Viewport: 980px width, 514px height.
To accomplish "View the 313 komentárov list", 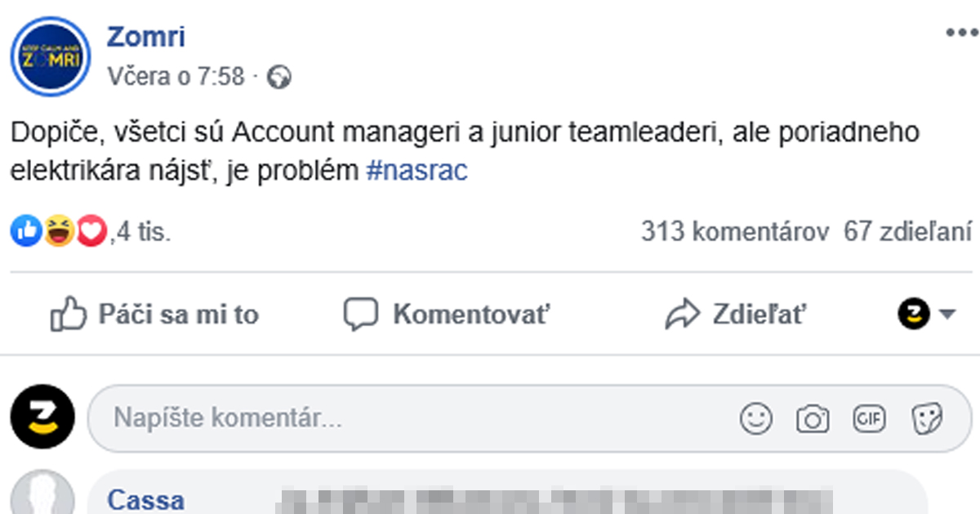I will (x=734, y=231).
